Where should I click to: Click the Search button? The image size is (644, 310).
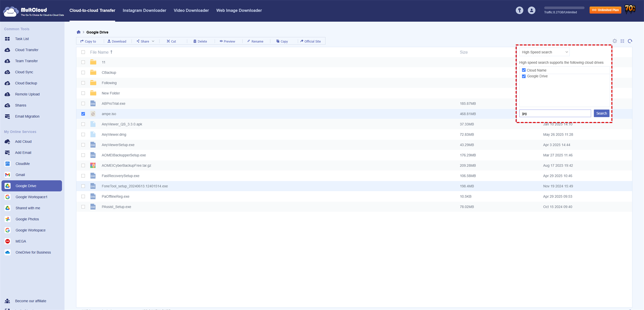(x=601, y=113)
